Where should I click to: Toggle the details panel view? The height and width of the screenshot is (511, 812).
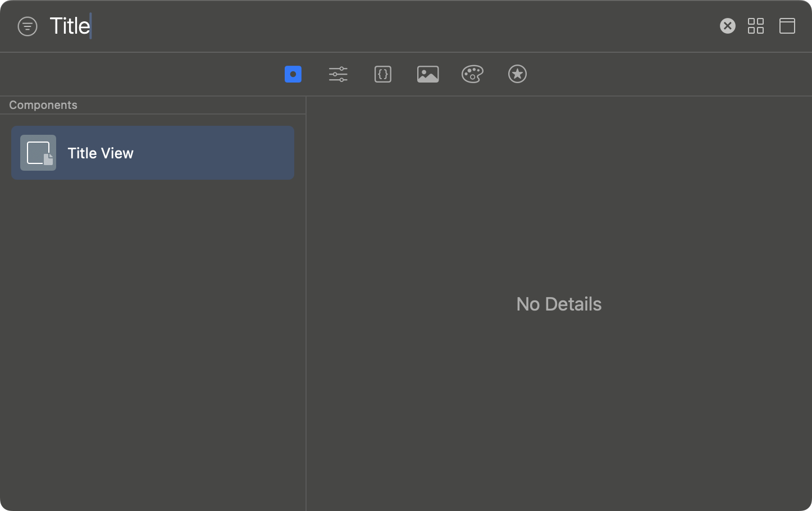[787, 26]
